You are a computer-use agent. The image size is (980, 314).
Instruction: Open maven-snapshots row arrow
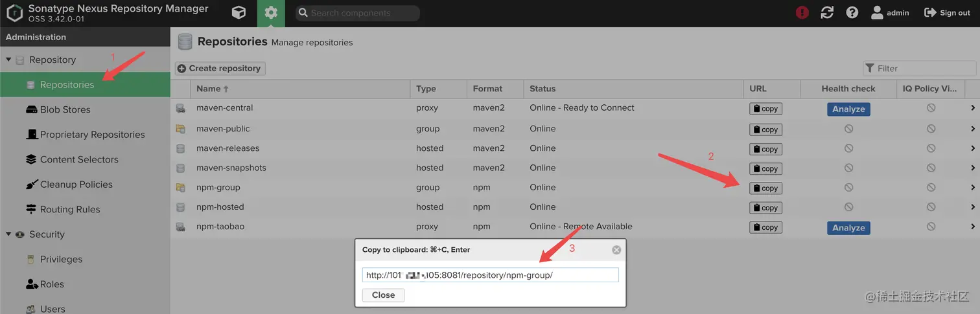coord(973,168)
